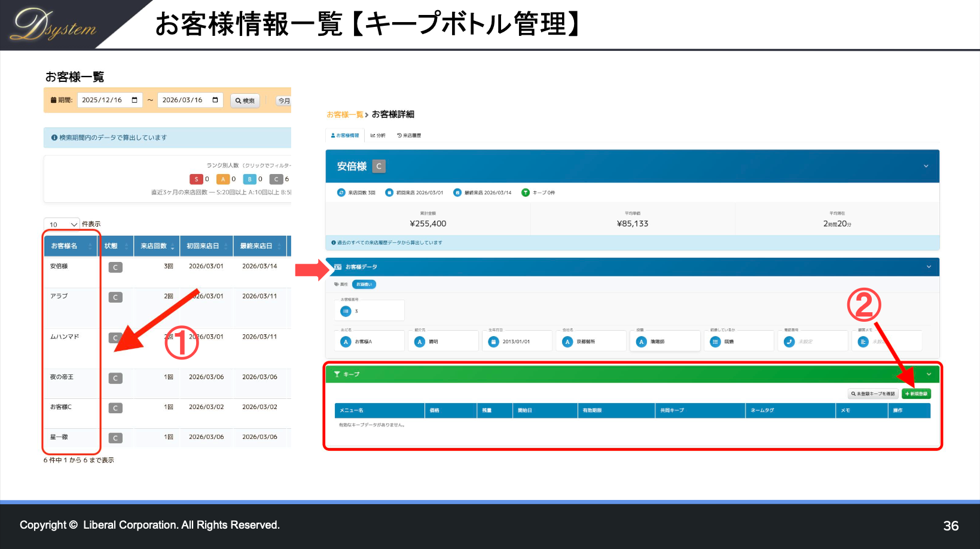Open the 10 件表示 page-size dropdown
The height and width of the screenshot is (549, 980).
(x=62, y=224)
